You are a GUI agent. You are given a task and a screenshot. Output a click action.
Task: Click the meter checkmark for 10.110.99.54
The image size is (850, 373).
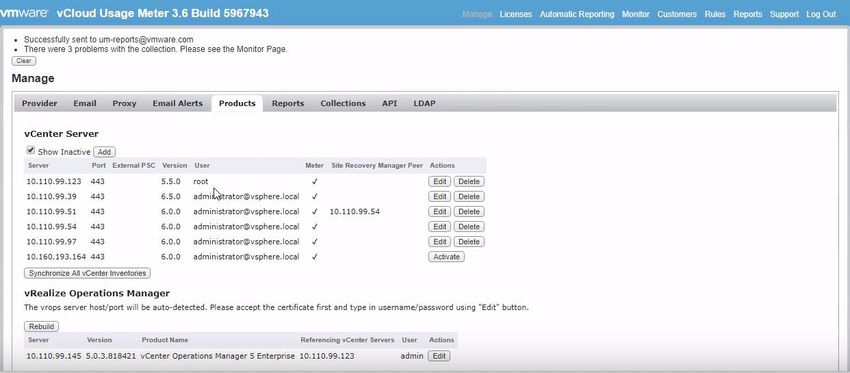pyautogui.click(x=314, y=227)
